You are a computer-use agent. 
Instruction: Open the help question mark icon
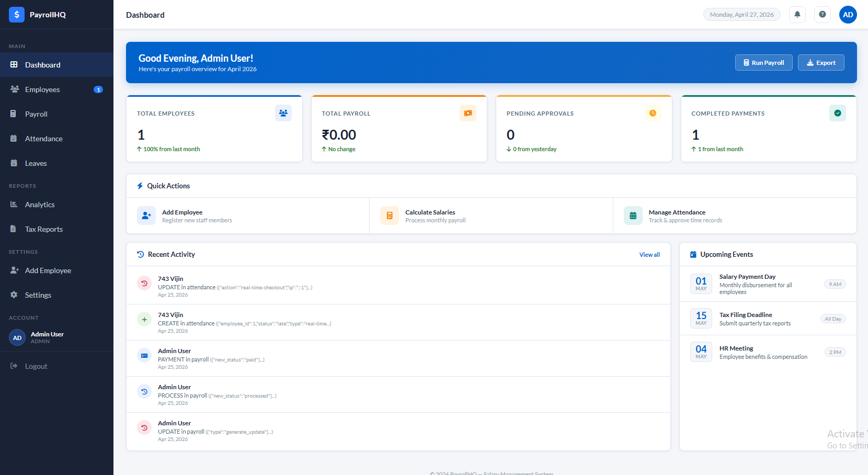point(822,15)
